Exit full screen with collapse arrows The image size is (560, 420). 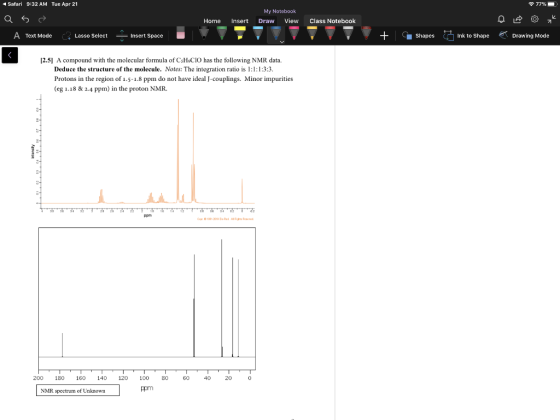coord(551,19)
